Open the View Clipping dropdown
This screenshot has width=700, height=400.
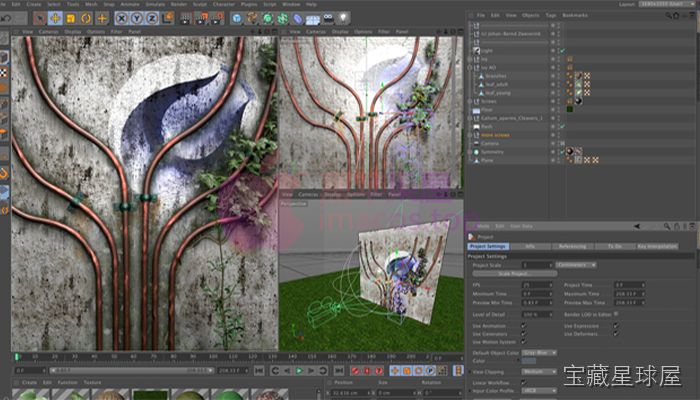539,371
